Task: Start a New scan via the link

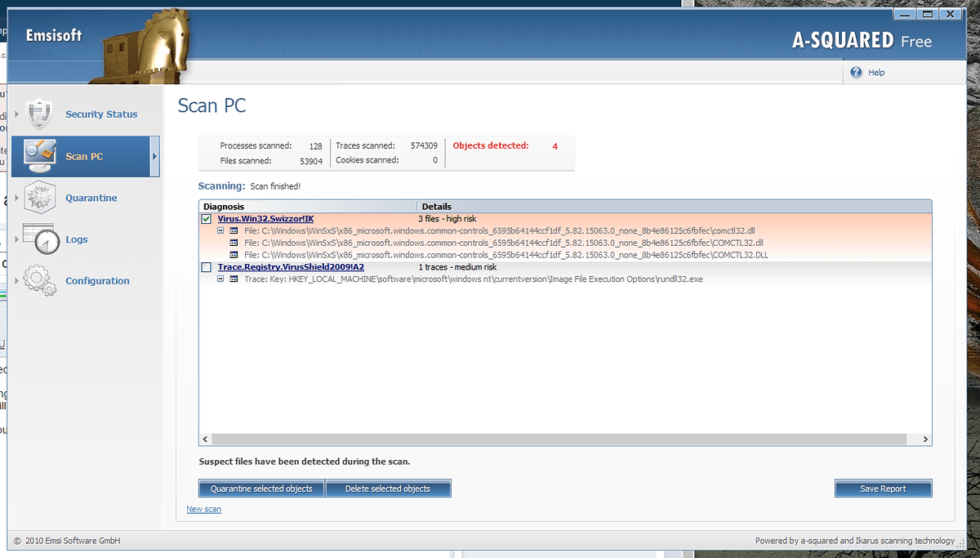Action: (203, 510)
